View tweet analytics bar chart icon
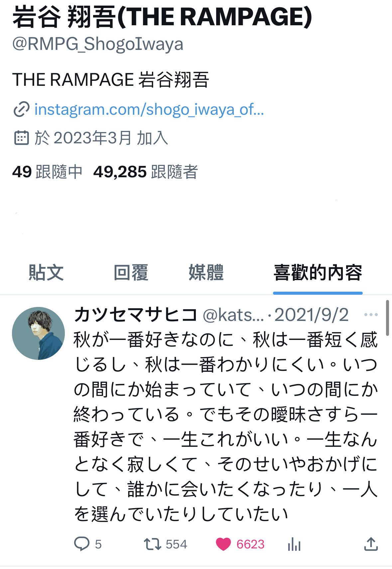This screenshot has width=392, height=569. pyautogui.click(x=294, y=544)
